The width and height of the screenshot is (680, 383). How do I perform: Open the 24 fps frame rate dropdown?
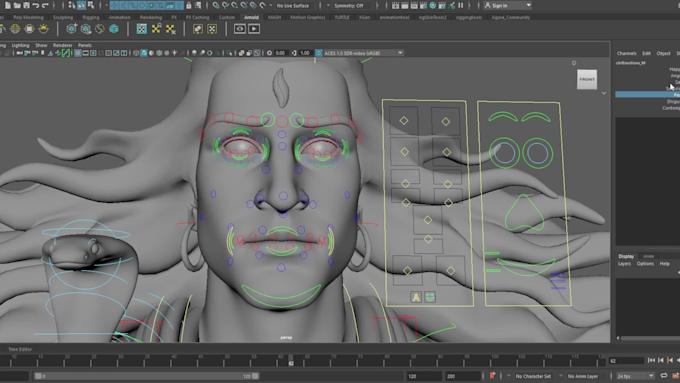pos(635,376)
